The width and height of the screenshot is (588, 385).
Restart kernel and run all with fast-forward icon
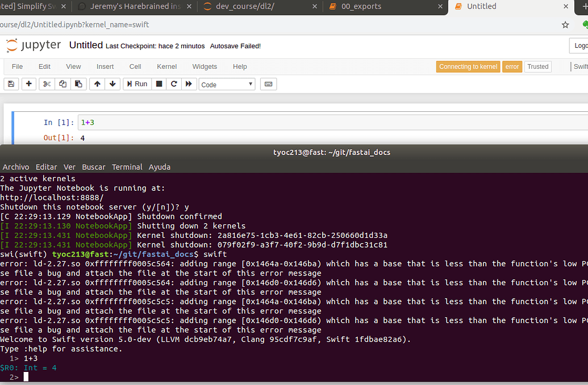click(189, 83)
